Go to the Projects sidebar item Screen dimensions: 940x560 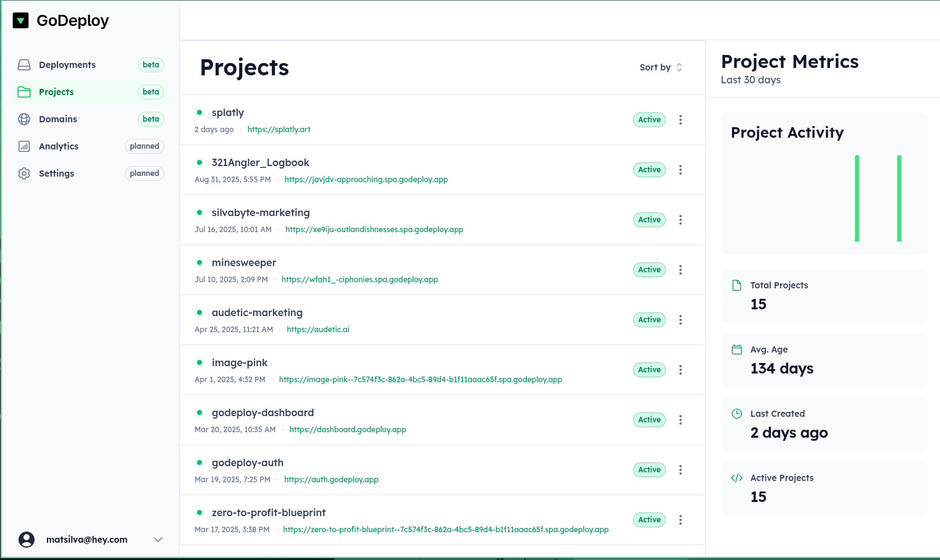point(56,92)
